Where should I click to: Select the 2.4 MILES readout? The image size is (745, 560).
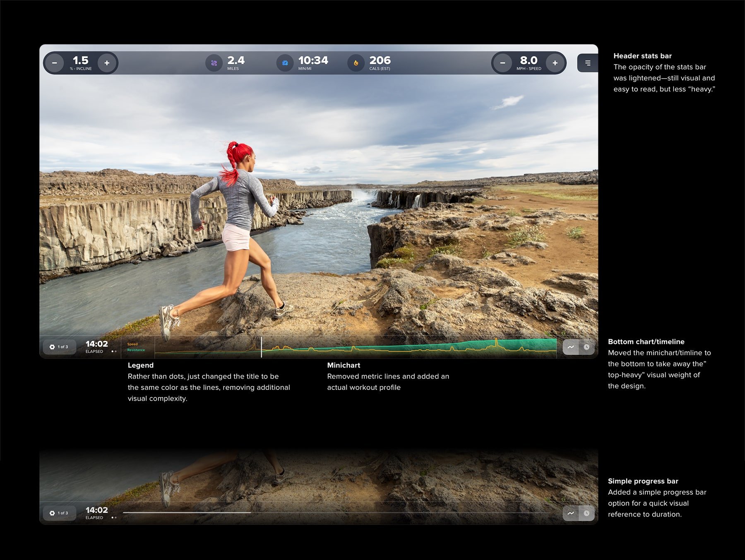[236, 63]
